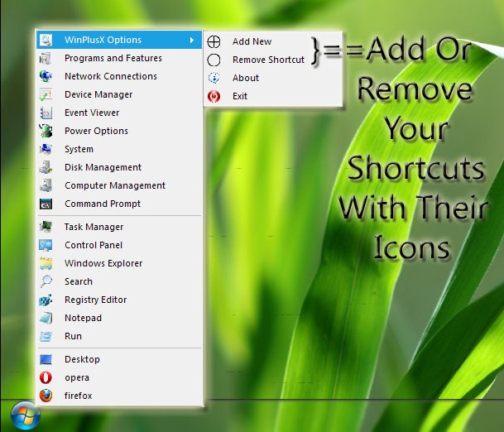Viewport: 504px width, 432px height.
Task: Launch opera from the menu
Action: click(x=77, y=377)
